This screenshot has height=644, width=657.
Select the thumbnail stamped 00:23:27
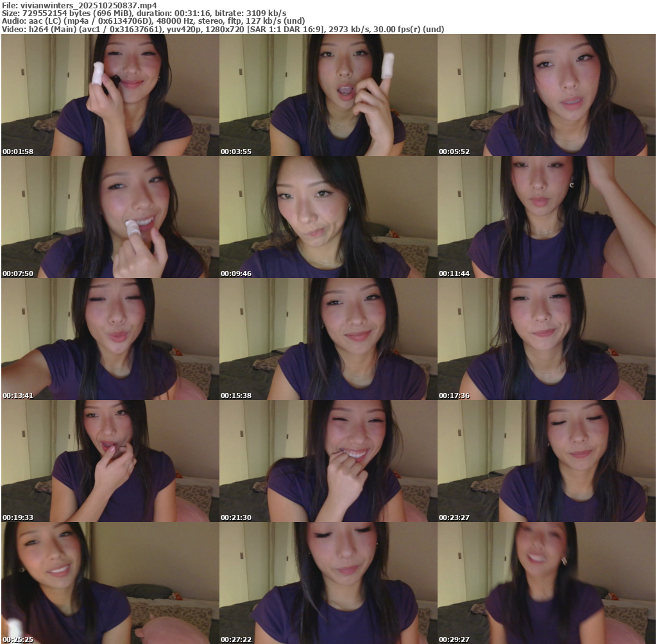(x=547, y=461)
